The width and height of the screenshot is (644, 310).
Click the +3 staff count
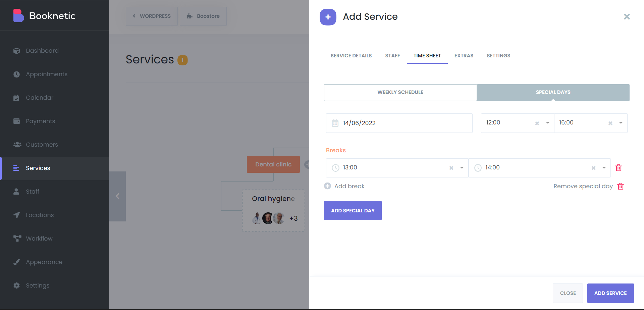293,218
